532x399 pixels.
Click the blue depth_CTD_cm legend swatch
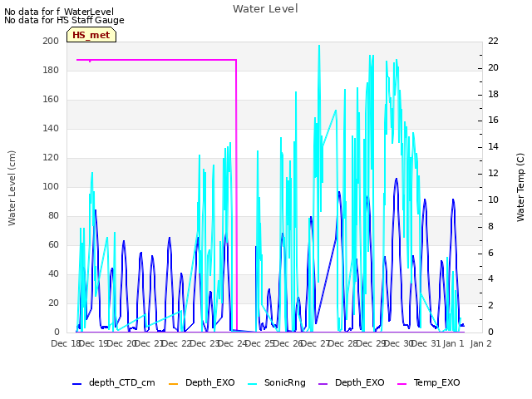pos(77,384)
